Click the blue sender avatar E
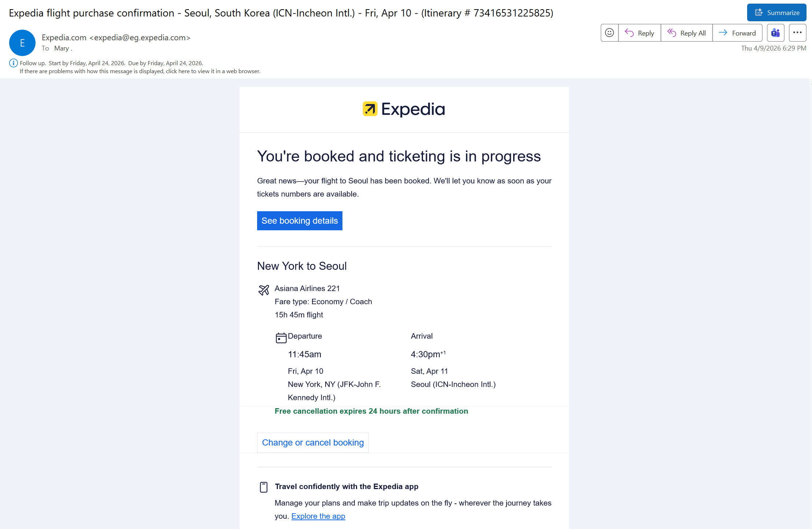This screenshot has width=812, height=529. coord(22,43)
